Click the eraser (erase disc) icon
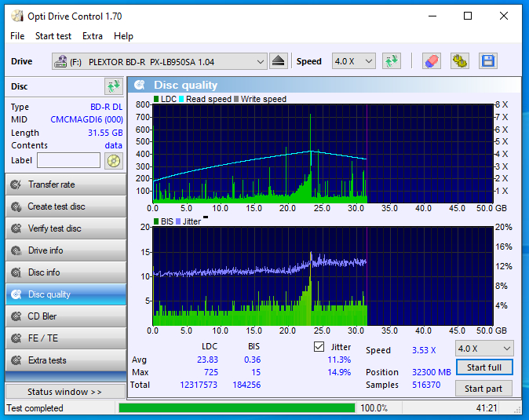This screenshot has height=420, width=529. (x=432, y=61)
